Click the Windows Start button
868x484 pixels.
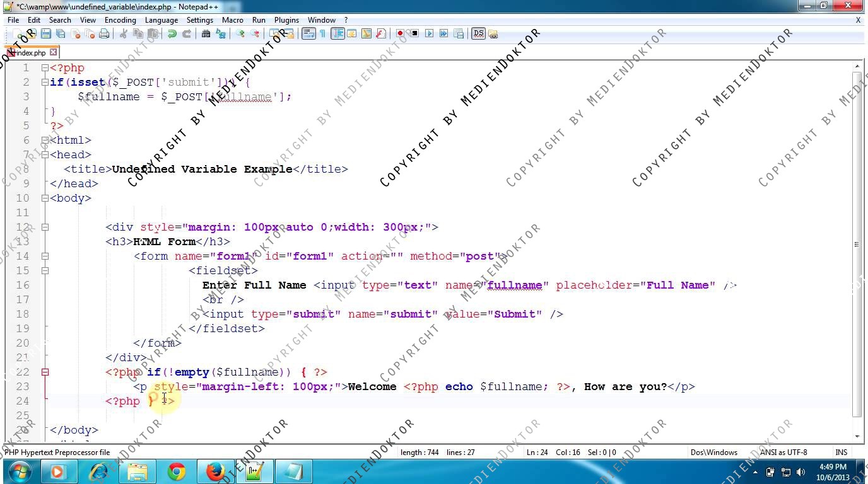(20, 471)
